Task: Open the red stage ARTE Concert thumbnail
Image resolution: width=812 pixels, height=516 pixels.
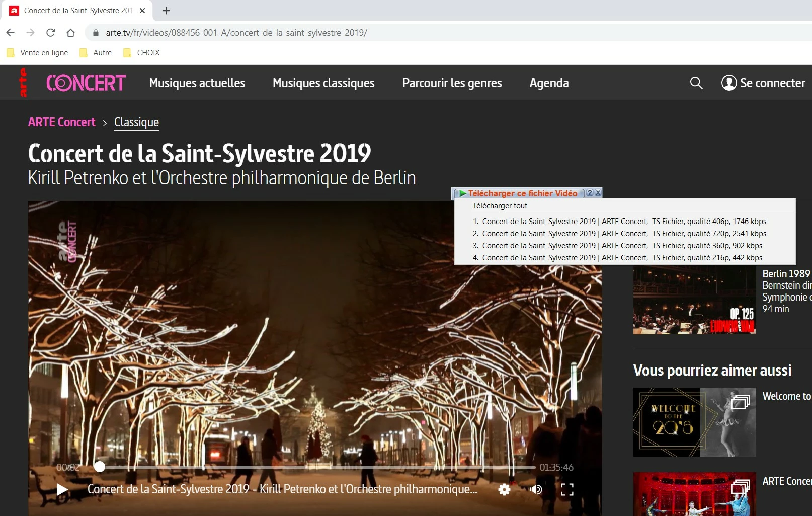Action: [x=694, y=494]
